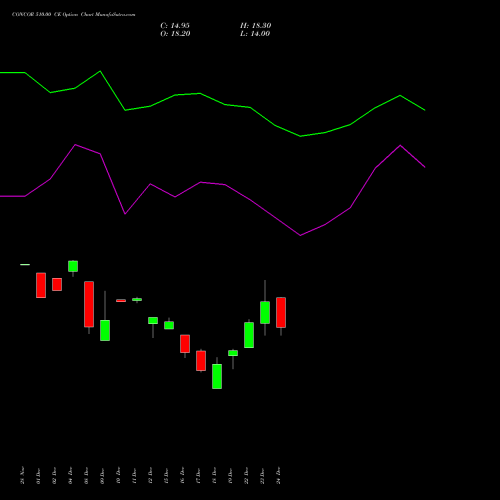Click the 18 Dec date label

click(x=214, y=476)
